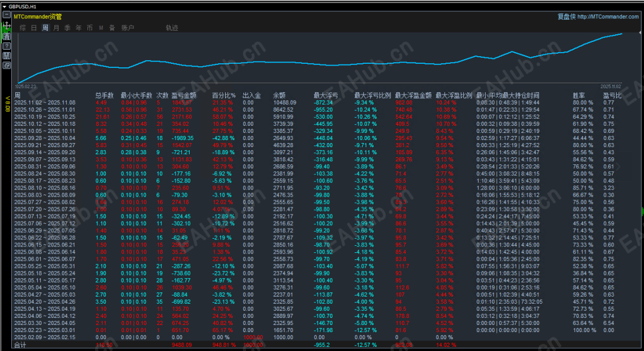
Task: Switch to the 日 daily tab
Action: click(34, 28)
